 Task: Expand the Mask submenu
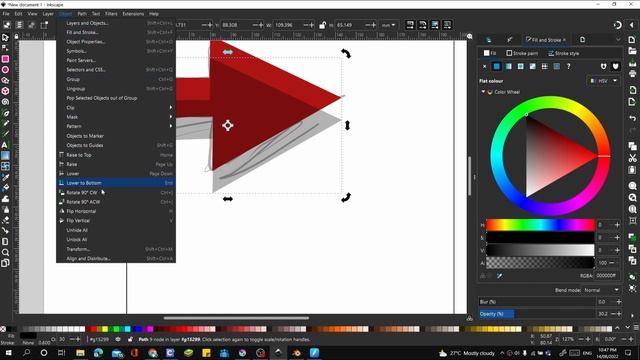116,117
